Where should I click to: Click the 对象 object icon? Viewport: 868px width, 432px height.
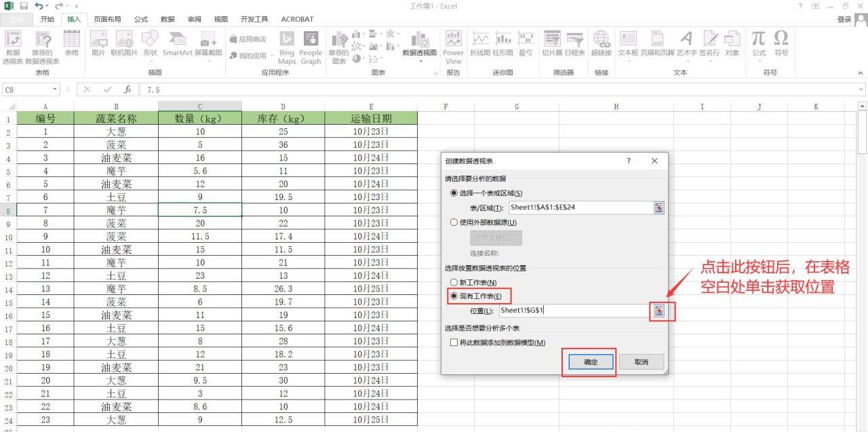coord(732,44)
